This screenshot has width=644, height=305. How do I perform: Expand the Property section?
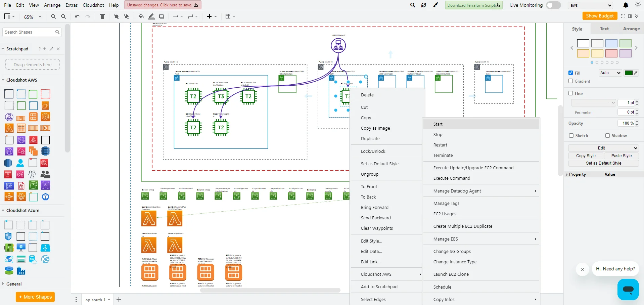tap(577, 174)
